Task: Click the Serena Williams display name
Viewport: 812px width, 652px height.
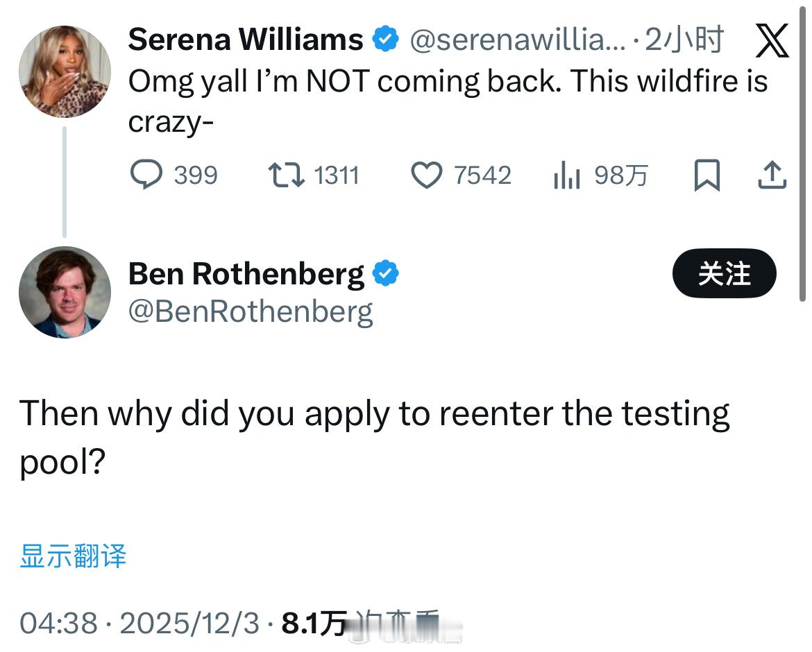Action: (x=246, y=40)
